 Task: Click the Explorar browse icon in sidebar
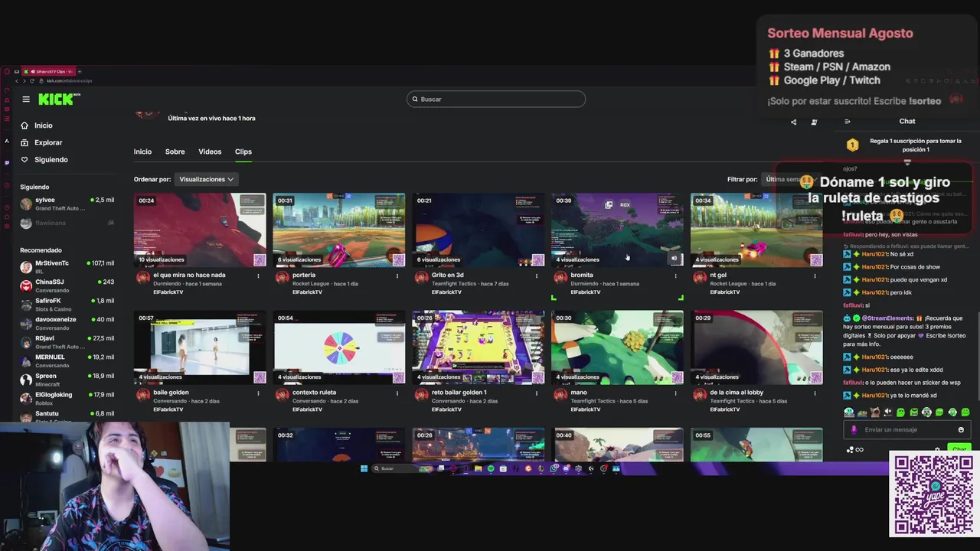[24, 142]
